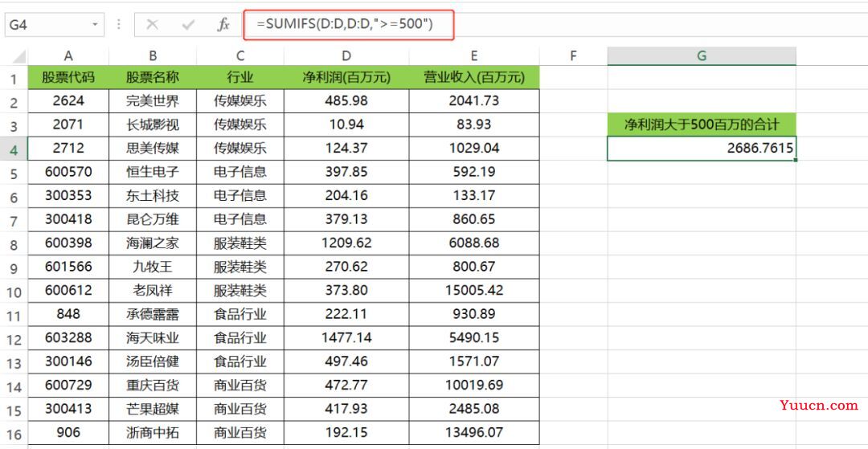Click the Cancel (X) formula icon

[x=152, y=25]
